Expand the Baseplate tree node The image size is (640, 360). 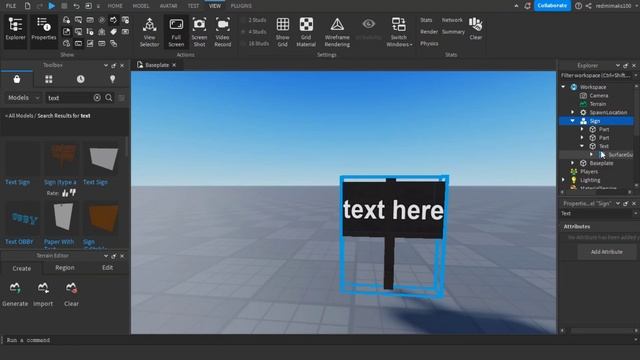click(x=572, y=163)
